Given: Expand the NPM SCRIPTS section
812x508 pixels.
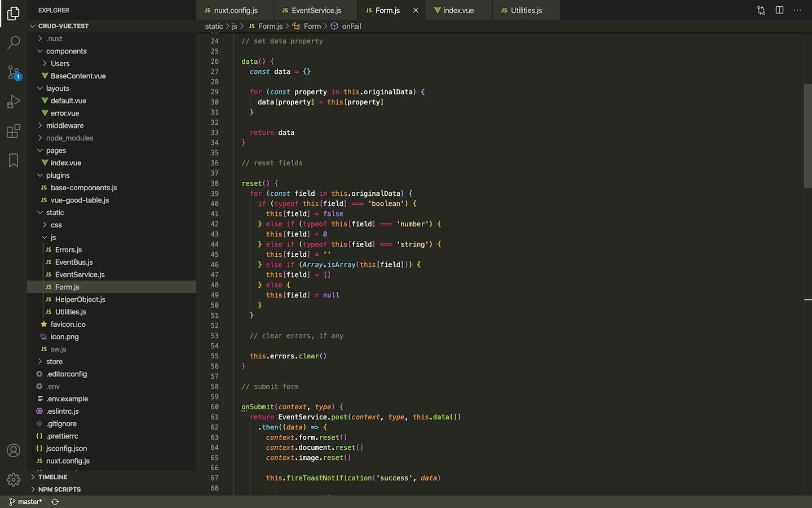Looking at the screenshot, I should click(x=59, y=489).
